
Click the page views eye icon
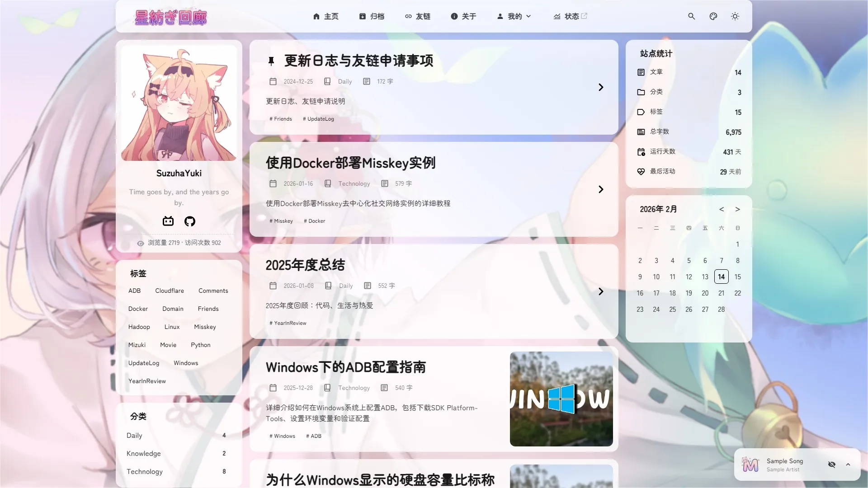[x=141, y=243]
